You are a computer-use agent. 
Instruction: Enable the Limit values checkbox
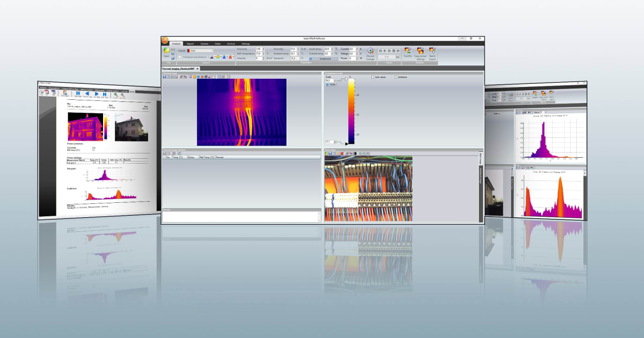point(374,77)
